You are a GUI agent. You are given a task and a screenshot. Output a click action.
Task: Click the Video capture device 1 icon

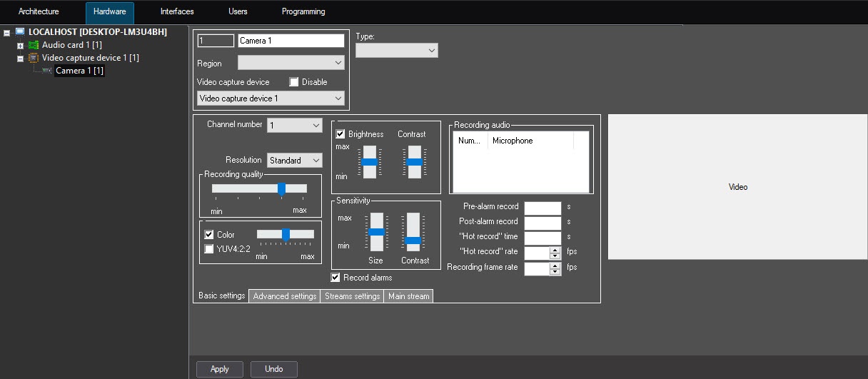click(x=34, y=58)
